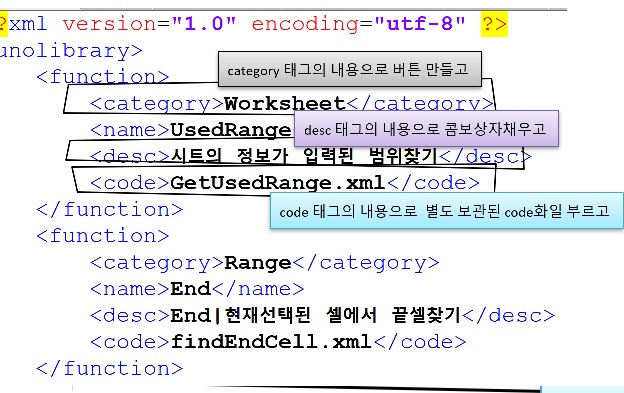
Task: Click the purple desc tag callout box
Action: pyautogui.click(x=426, y=129)
